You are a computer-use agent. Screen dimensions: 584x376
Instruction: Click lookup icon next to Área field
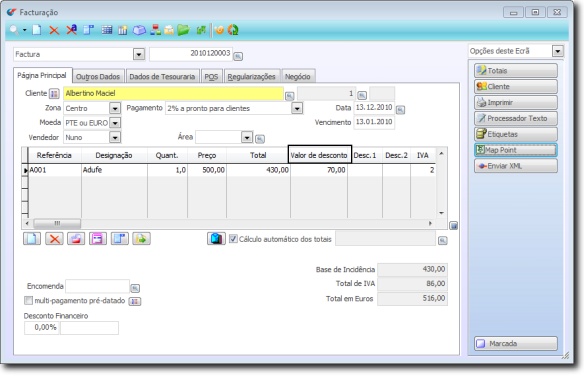click(260, 139)
